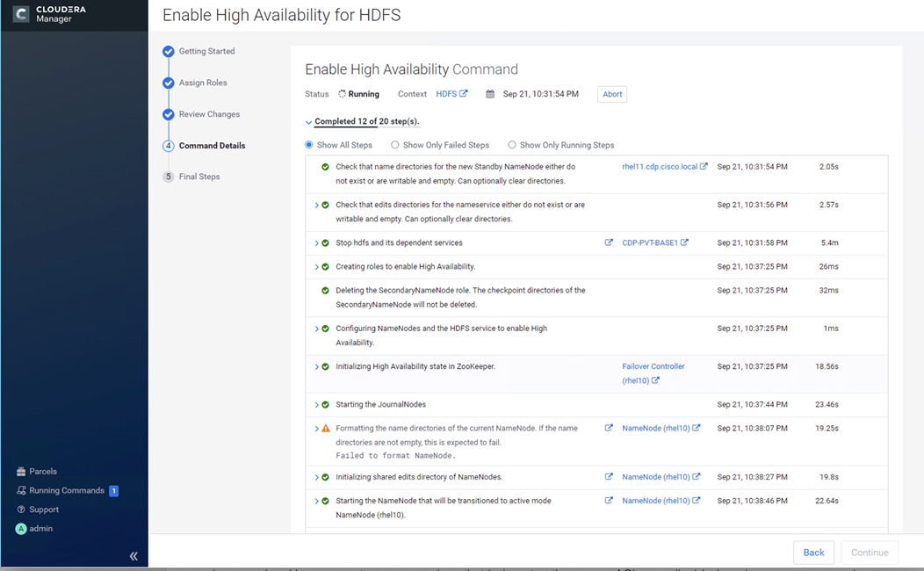
Task: Open command link icon for Stop hdfs step
Action: point(609,242)
